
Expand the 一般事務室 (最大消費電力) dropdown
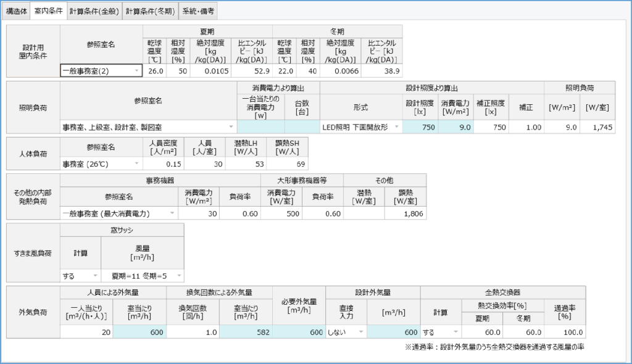click(x=171, y=213)
